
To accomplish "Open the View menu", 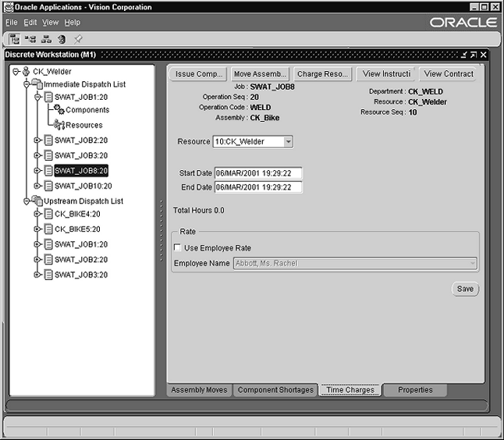I will point(51,23).
